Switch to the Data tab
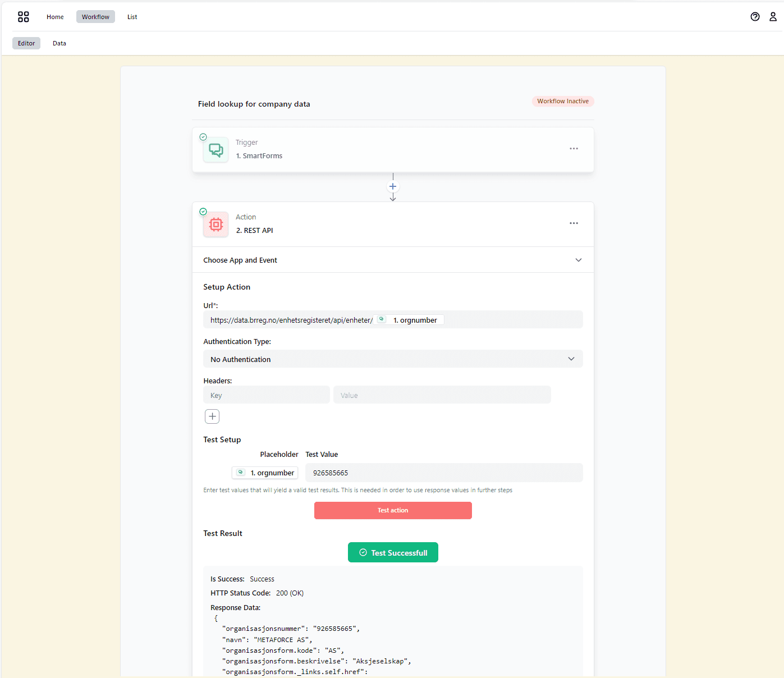Image resolution: width=784 pixels, height=678 pixels. [x=59, y=43]
